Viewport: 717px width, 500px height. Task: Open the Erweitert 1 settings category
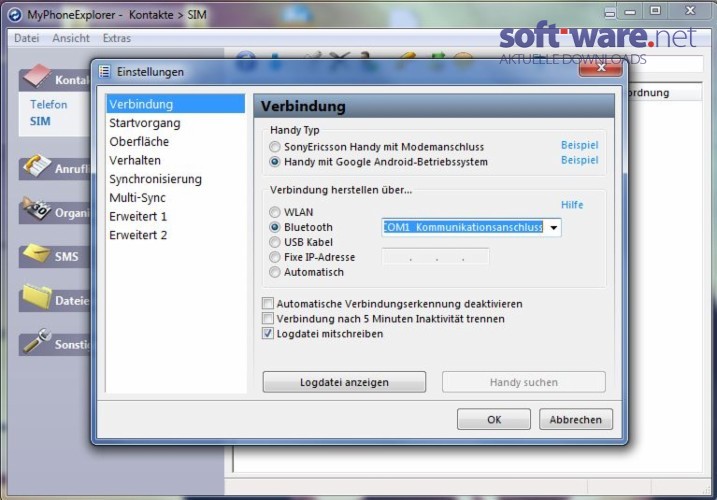tap(176, 216)
